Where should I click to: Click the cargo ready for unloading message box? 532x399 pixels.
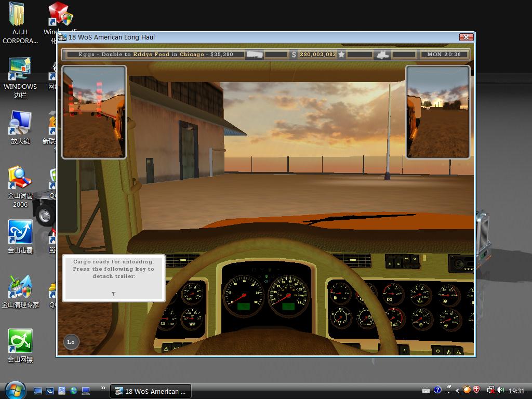point(114,278)
